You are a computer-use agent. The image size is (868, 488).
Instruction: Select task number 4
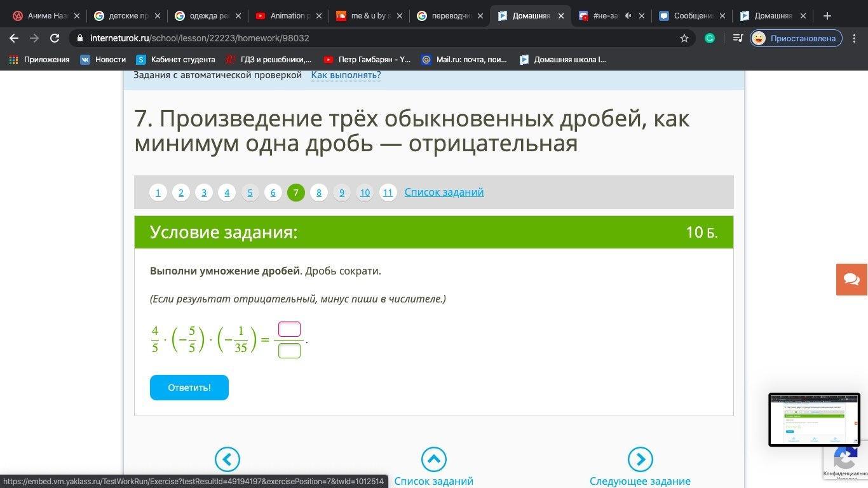click(x=227, y=193)
